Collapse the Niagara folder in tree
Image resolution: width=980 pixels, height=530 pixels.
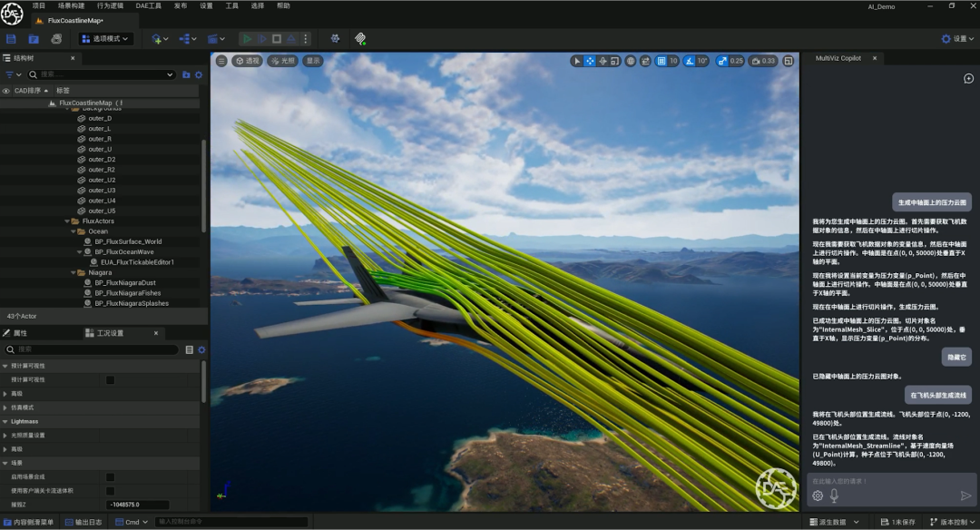tap(73, 272)
